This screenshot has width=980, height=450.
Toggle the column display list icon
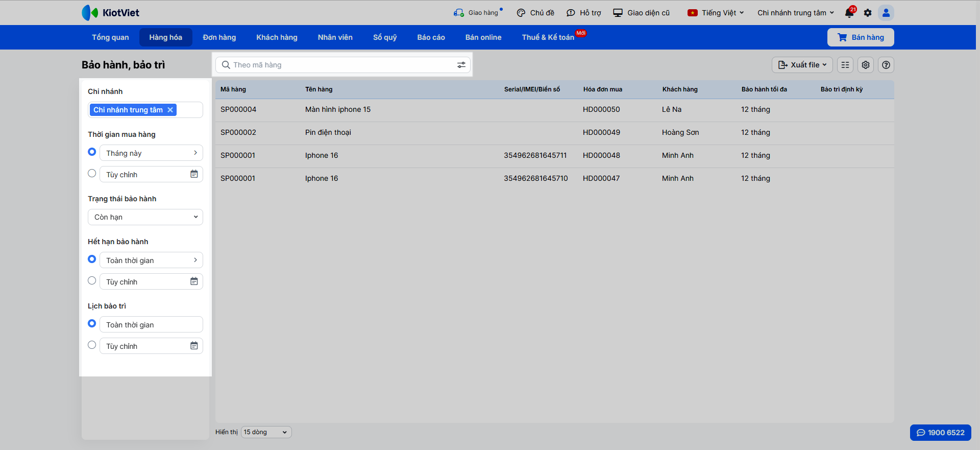pos(845,65)
